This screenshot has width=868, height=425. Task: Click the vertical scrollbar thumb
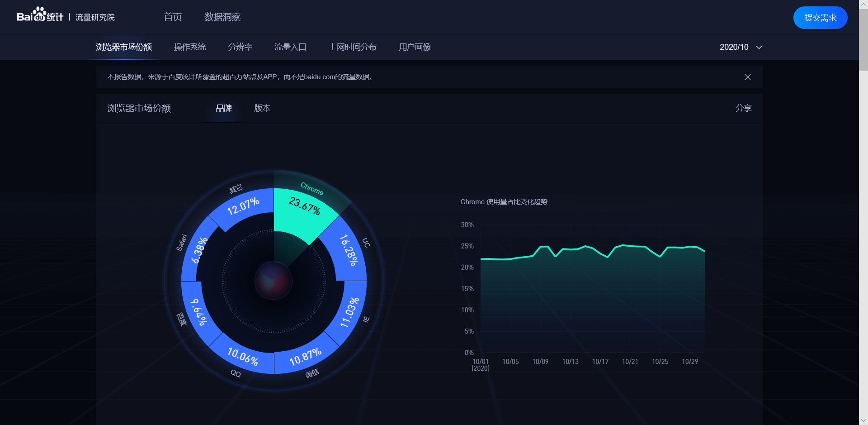(863, 39)
